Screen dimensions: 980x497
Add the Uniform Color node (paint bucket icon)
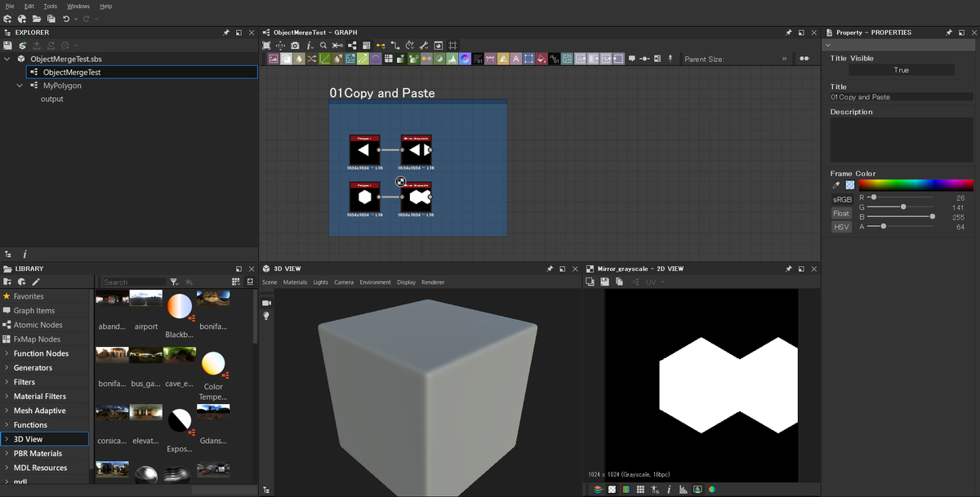pos(541,59)
